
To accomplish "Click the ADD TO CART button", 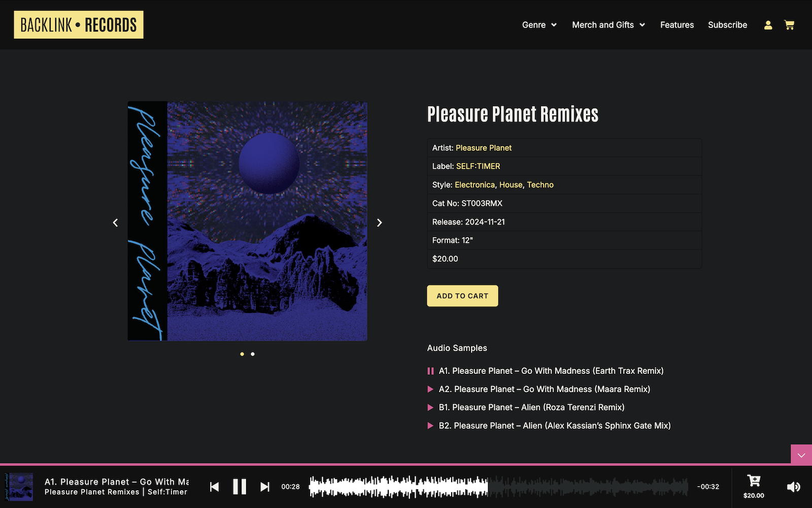I will 462,296.
